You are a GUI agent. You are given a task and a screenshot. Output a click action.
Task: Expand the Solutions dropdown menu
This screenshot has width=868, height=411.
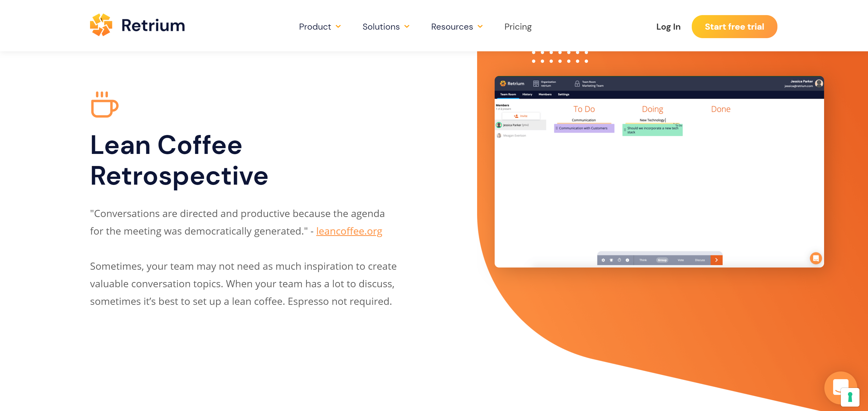[x=386, y=27]
